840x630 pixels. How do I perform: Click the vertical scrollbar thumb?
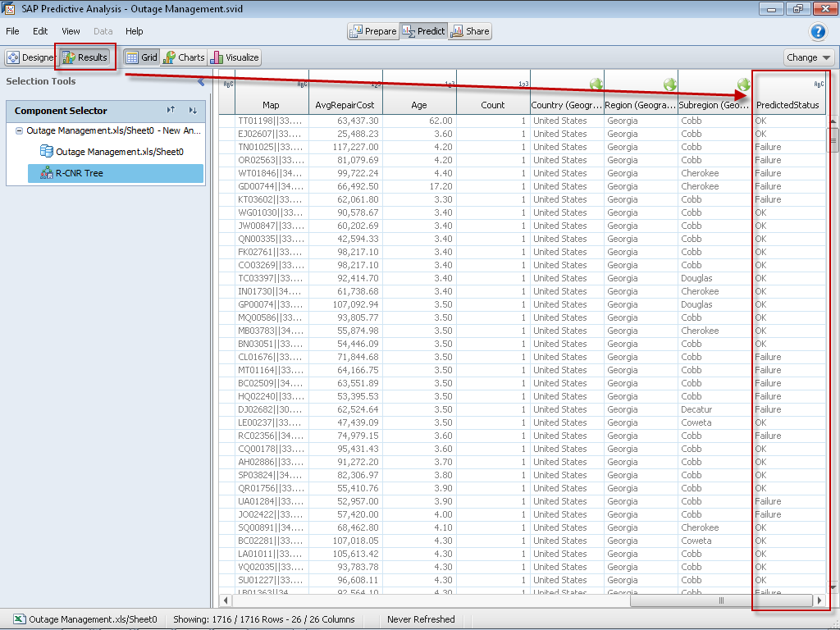point(833,140)
